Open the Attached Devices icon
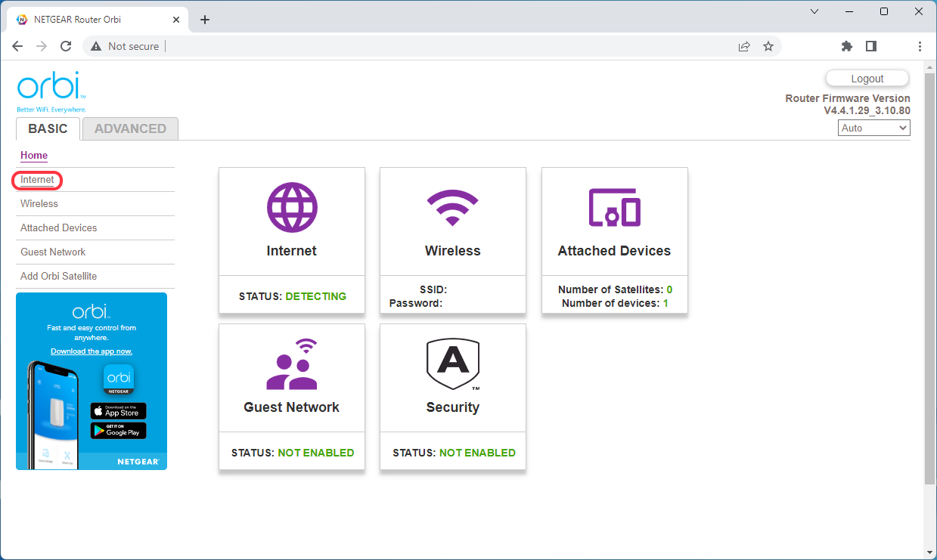Screen dimensions: 937x560 point(614,206)
